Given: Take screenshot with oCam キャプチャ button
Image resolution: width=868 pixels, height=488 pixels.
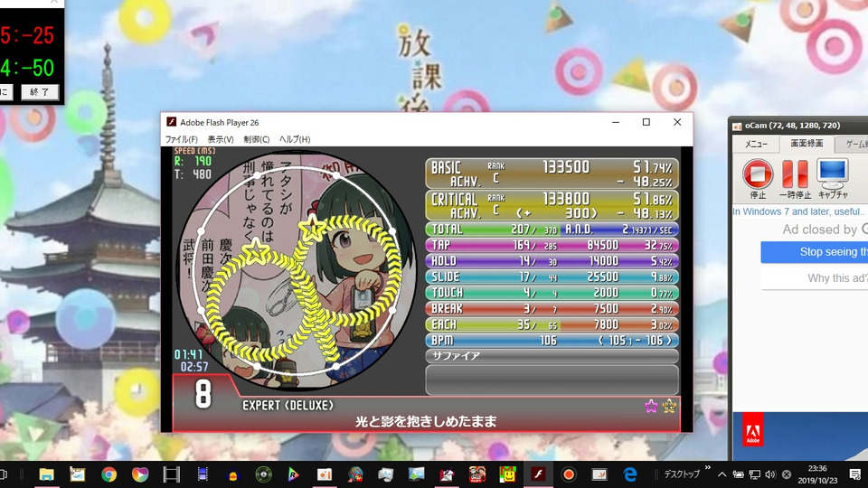Looking at the screenshot, I should coord(833,178).
